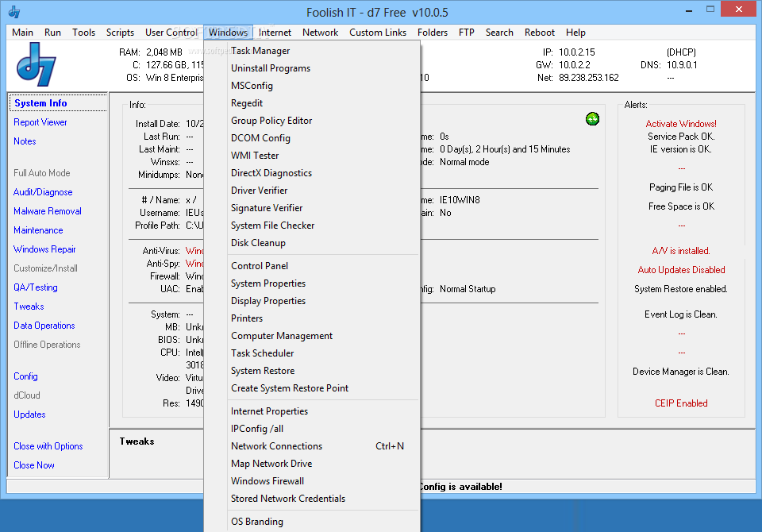Viewport: 762px width, 532px height.
Task: Go to Notes in sidebar
Action: point(25,141)
